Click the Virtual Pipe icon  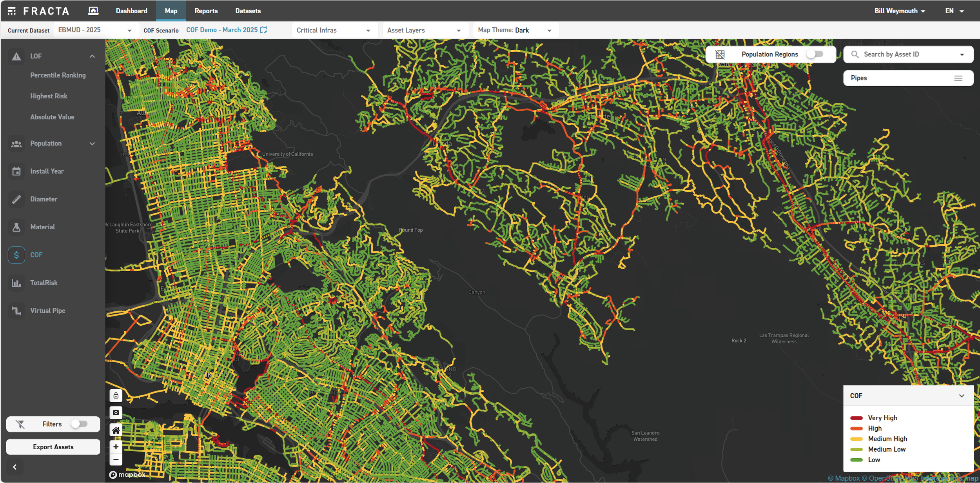[16, 310]
